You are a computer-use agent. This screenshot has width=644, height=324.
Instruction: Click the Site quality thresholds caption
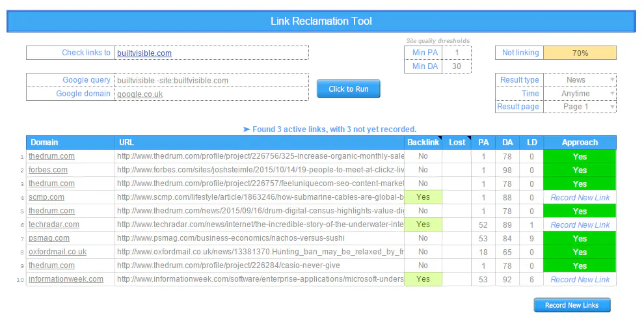[438, 40]
